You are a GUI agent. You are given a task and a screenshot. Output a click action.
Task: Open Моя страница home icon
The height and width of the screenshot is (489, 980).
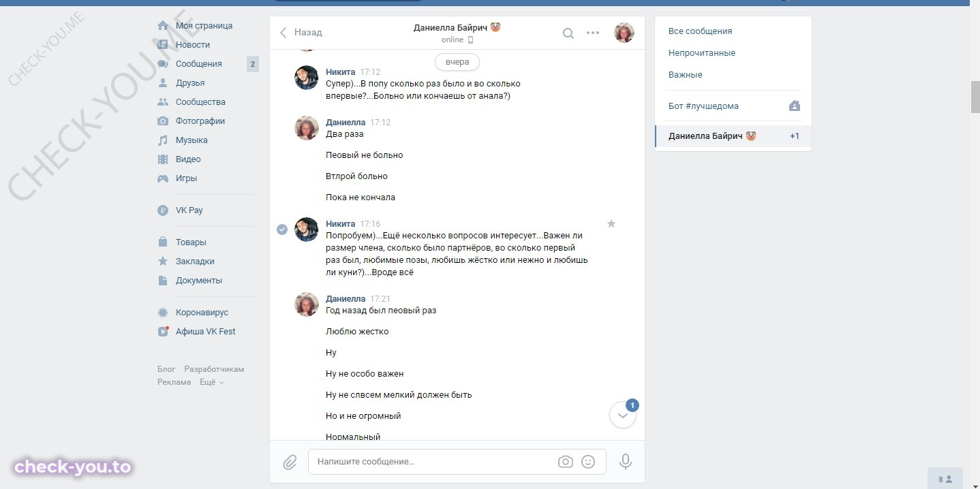pos(163,26)
